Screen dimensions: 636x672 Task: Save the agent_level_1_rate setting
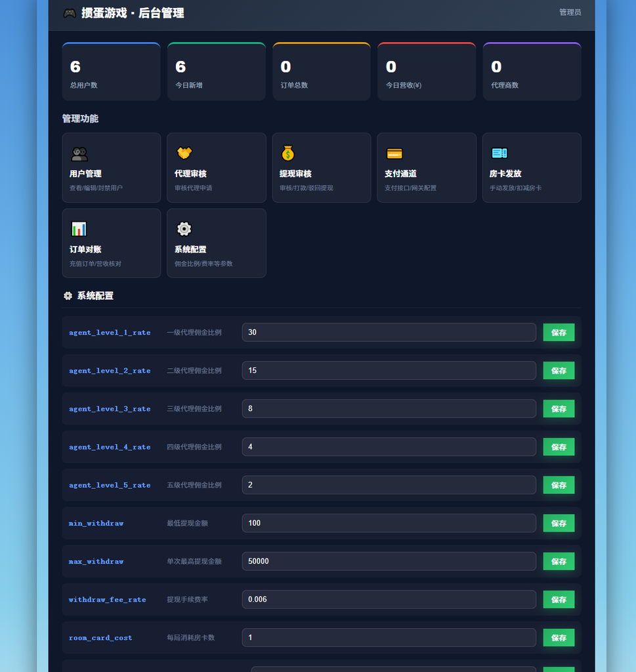point(559,333)
